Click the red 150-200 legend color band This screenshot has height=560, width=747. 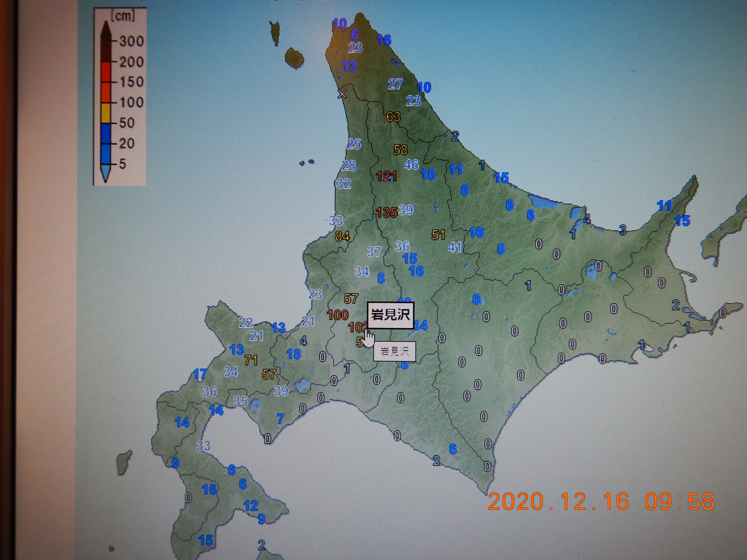coord(106,72)
